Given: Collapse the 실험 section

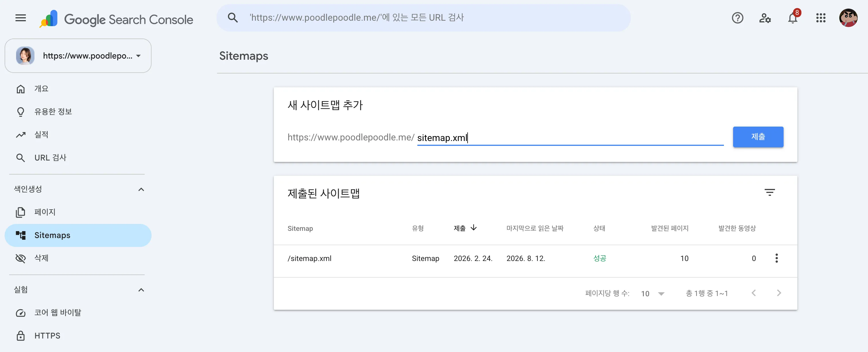Looking at the screenshot, I should click(141, 290).
